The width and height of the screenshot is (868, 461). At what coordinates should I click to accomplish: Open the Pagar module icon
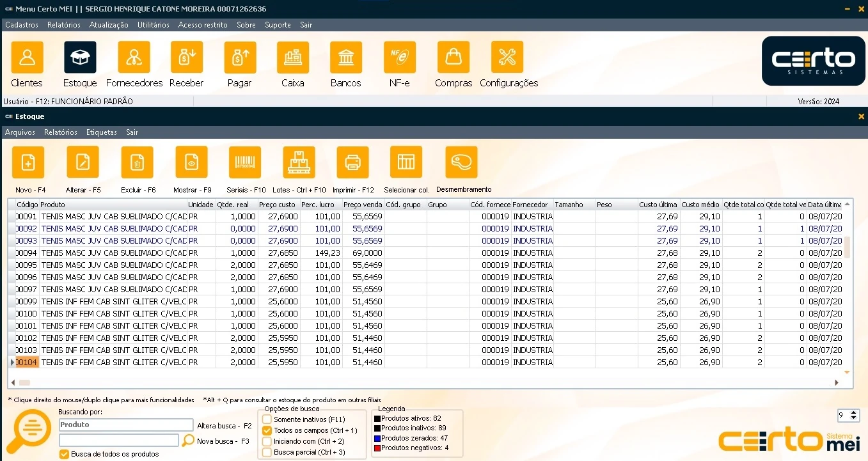pos(240,58)
